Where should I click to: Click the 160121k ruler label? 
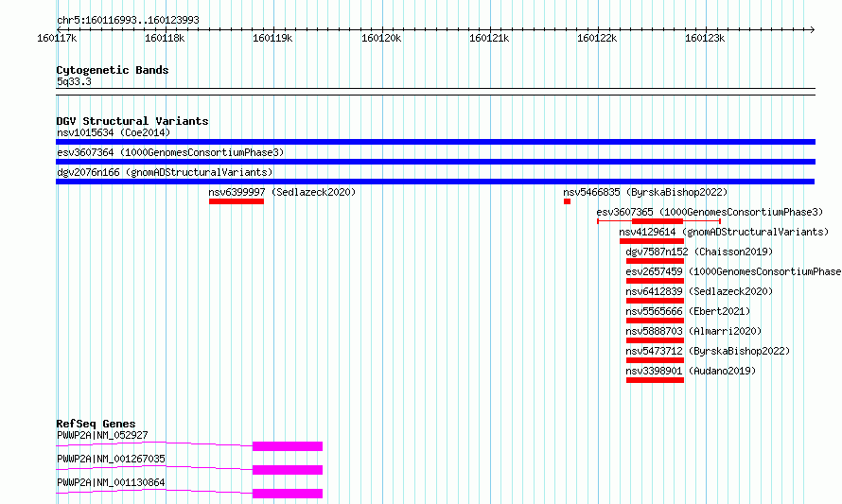coord(489,38)
